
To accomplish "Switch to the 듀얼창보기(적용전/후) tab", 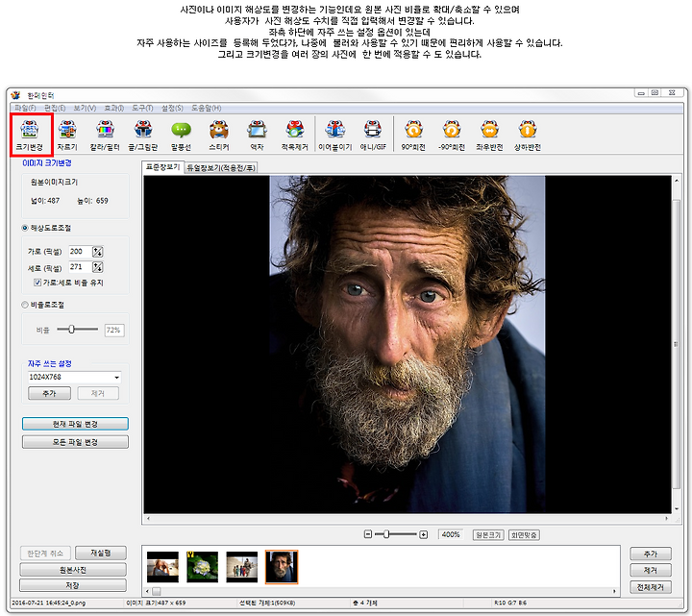I will pos(221,167).
